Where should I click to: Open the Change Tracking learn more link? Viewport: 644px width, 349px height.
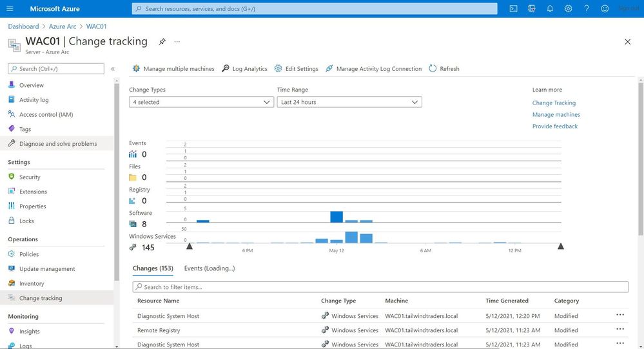click(x=554, y=103)
